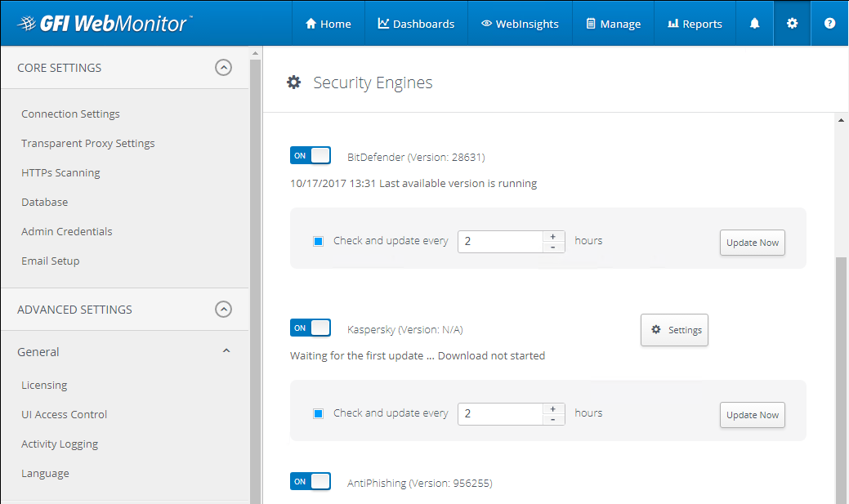This screenshot has height=504, width=849.
Task: Go to the Reports tab
Action: (x=695, y=24)
